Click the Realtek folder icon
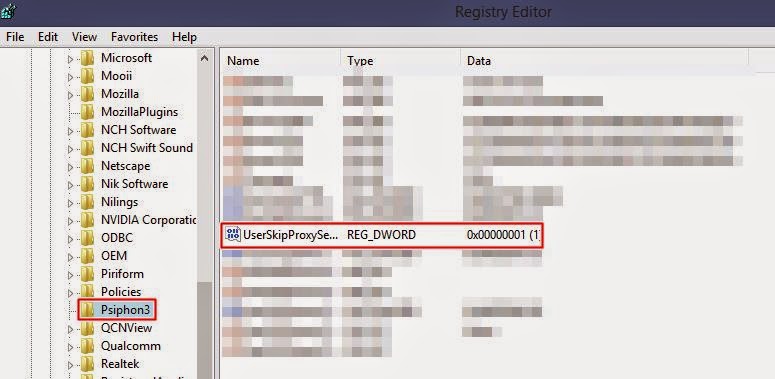 point(87,365)
